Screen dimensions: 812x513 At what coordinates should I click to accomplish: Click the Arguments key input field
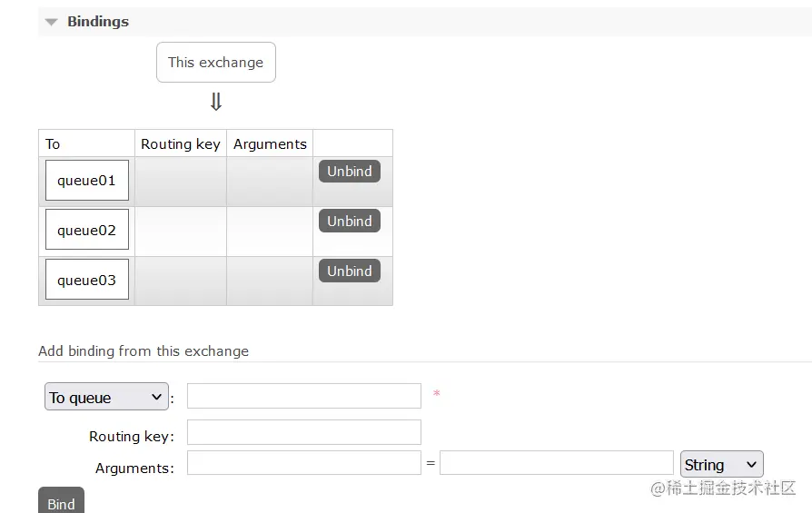click(x=304, y=463)
